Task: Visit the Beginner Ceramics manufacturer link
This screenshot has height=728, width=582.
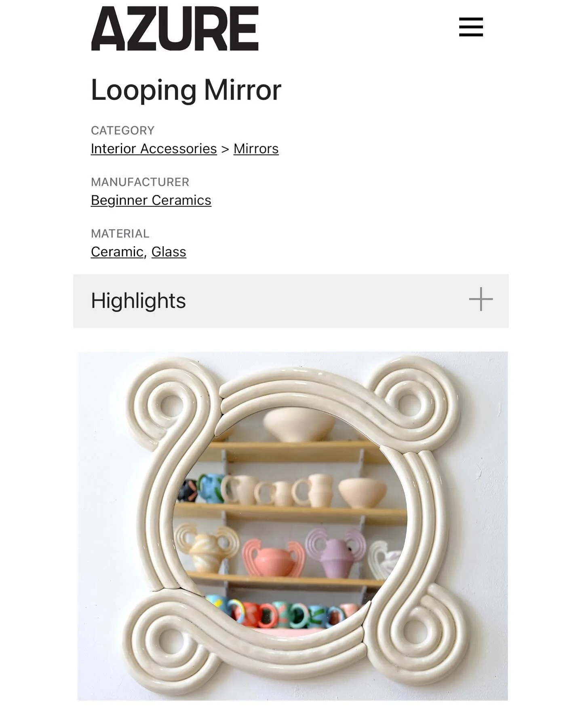Action: tap(151, 200)
